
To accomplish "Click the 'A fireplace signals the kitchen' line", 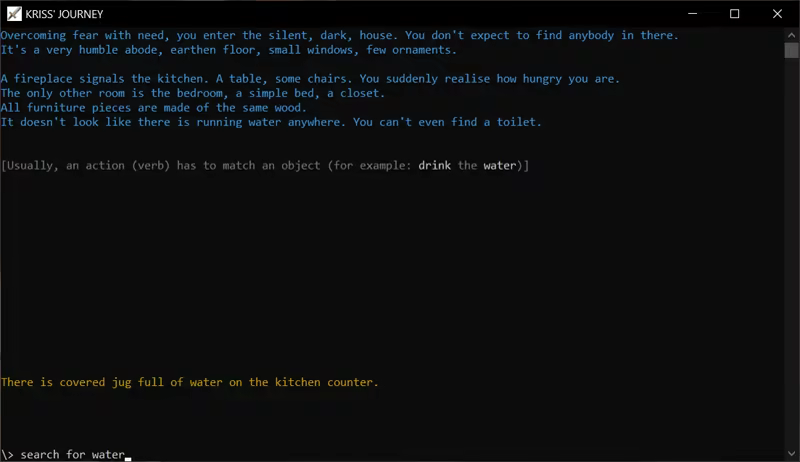I will pos(310,79).
